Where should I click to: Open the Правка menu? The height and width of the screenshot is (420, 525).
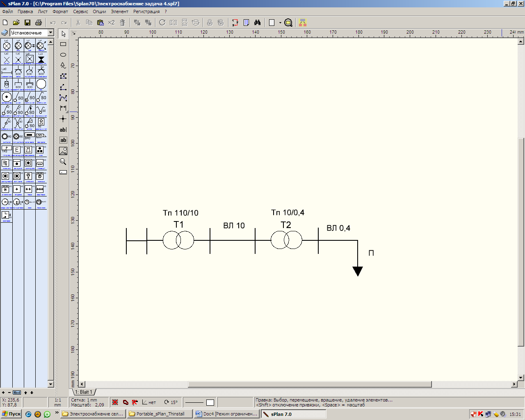25,11
